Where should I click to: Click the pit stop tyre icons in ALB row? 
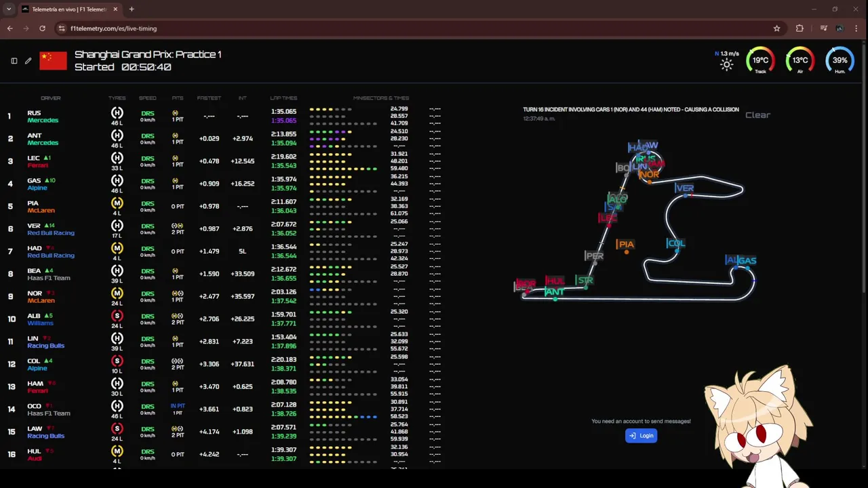click(178, 316)
